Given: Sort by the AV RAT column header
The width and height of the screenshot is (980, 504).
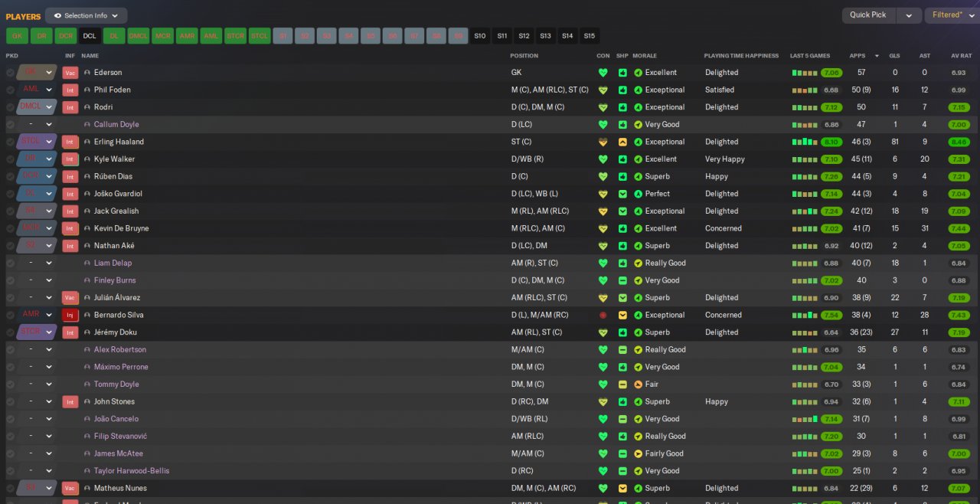Looking at the screenshot, I should point(961,56).
